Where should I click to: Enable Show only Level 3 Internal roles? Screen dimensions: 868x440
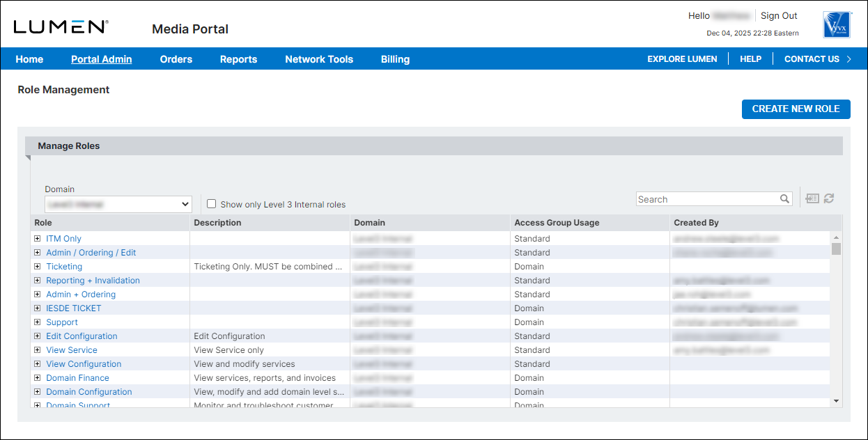[x=212, y=204]
